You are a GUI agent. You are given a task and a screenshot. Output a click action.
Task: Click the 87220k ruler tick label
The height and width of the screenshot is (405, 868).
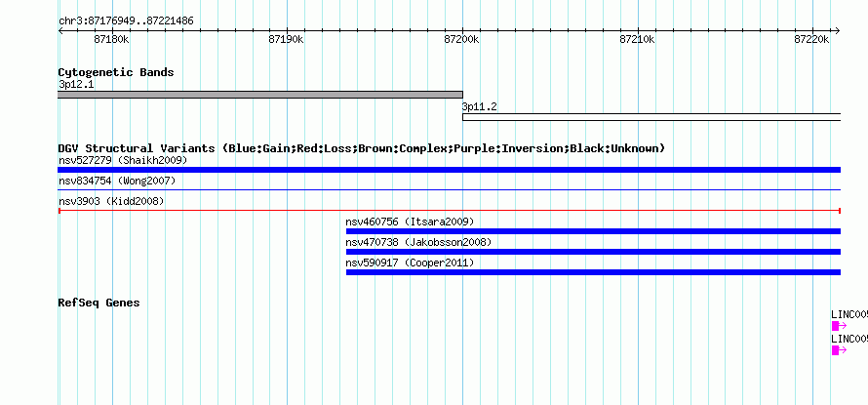pos(811,39)
